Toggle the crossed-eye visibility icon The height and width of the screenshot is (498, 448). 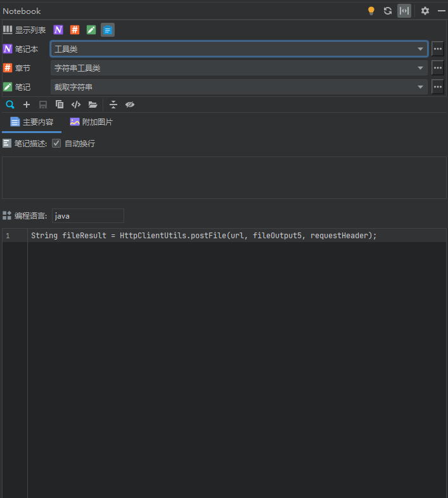pyautogui.click(x=130, y=105)
